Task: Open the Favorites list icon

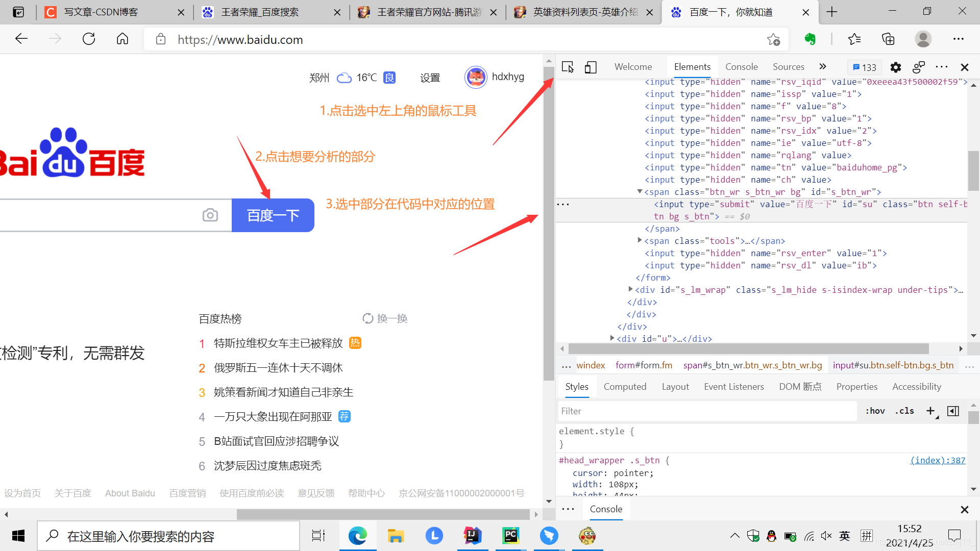Action: (854, 39)
